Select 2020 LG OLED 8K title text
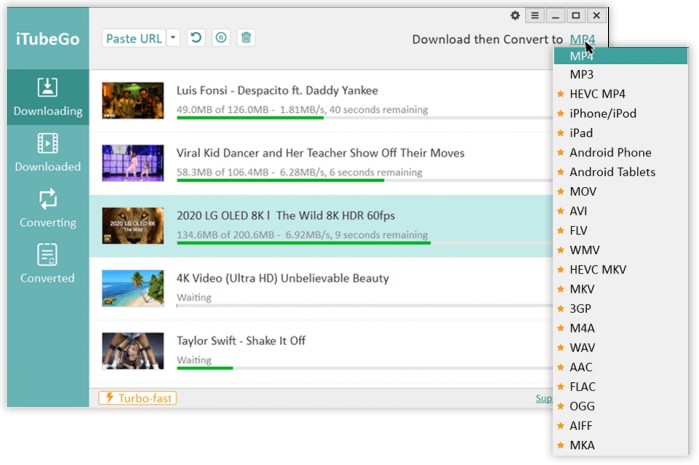This screenshot has width=699, height=465. (x=286, y=216)
